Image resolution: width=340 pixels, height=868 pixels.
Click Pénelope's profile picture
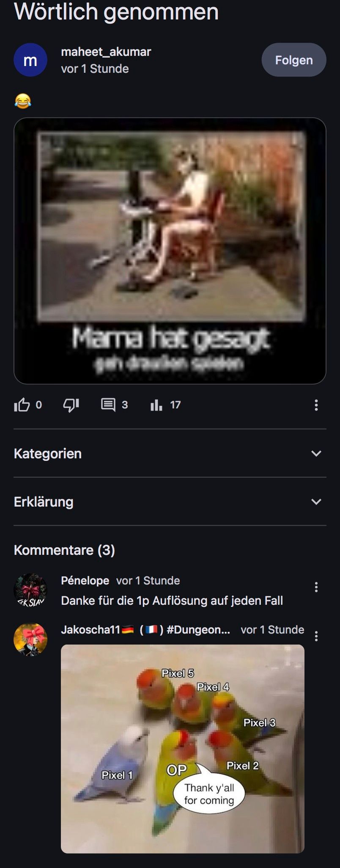click(x=30, y=590)
